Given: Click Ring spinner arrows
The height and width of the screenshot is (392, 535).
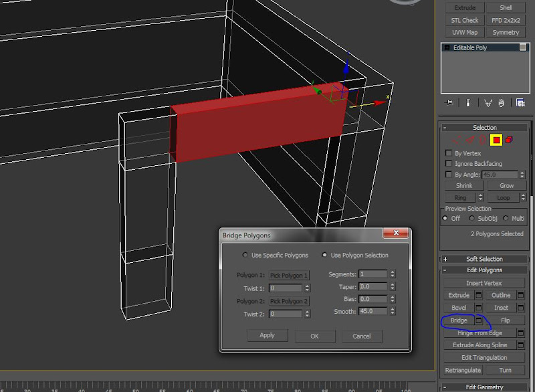Looking at the screenshot, I should (x=480, y=197).
